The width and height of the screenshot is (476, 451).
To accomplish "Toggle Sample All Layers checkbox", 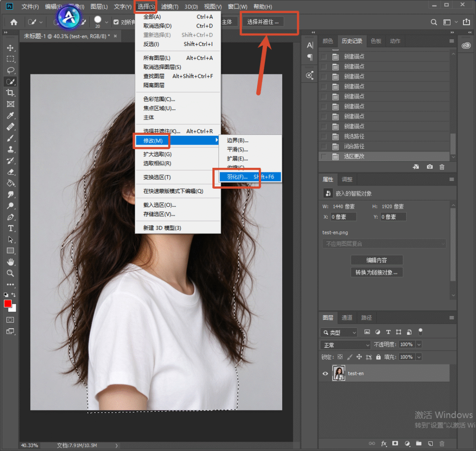I will coord(116,22).
